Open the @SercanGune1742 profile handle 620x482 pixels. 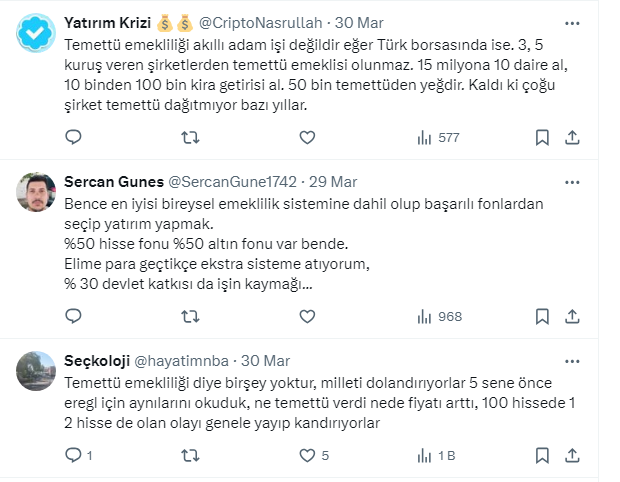(241, 182)
